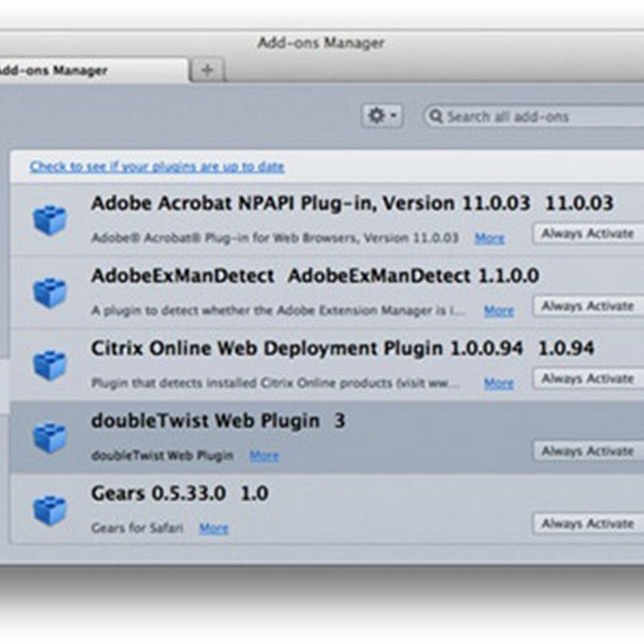
Task: Click the doubleTwist Web Plugin brick icon
Action: click(50, 438)
